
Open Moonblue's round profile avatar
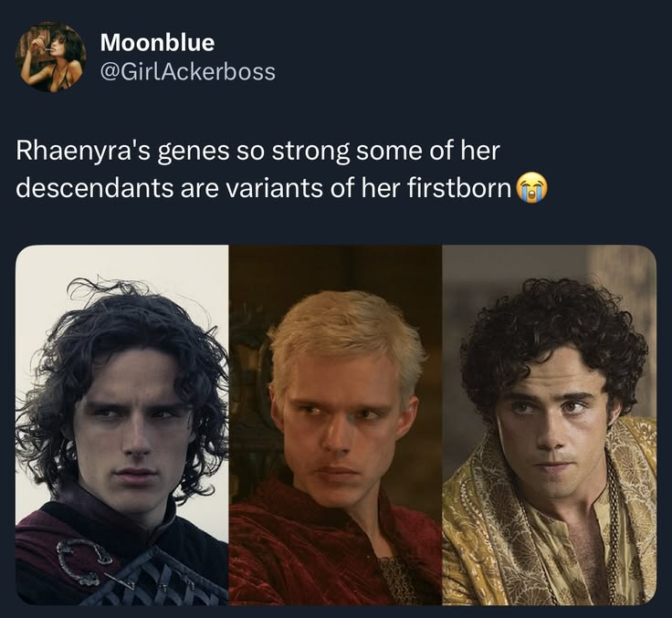coord(50,57)
